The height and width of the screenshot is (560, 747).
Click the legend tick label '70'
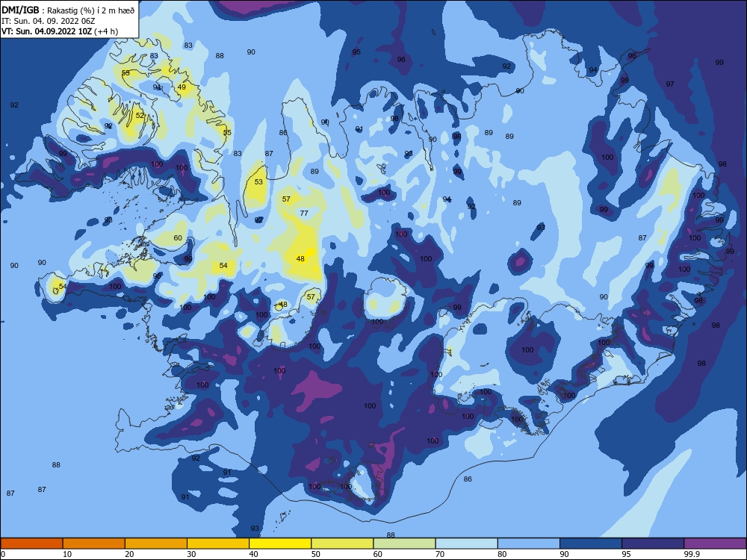[440, 554]
